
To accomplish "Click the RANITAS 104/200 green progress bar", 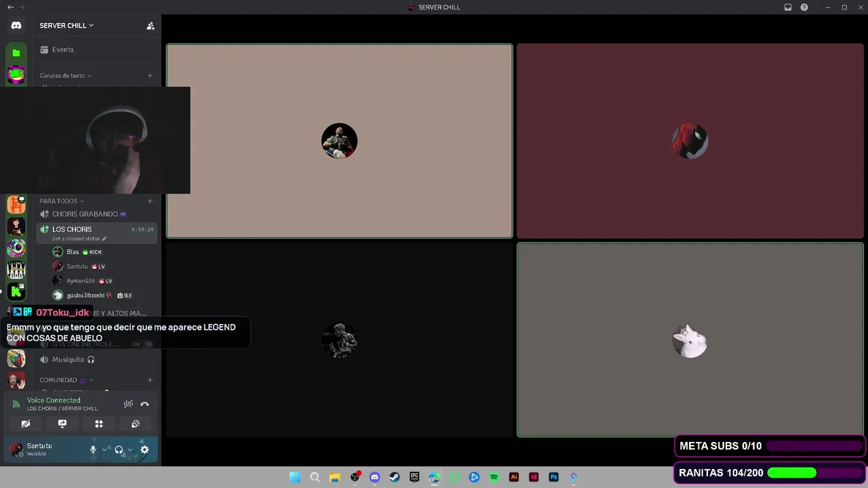I will [x=814, y=473].
